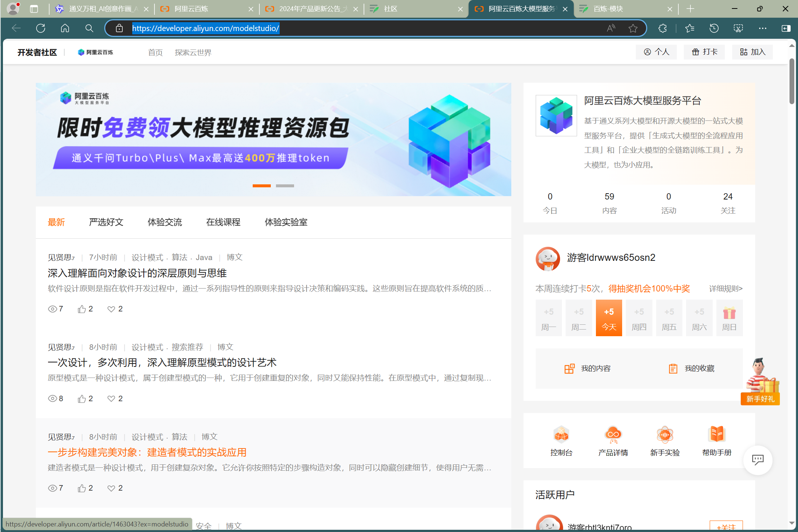
Task: Open the browser extensions puzzle icon
Action: (663, 28)
